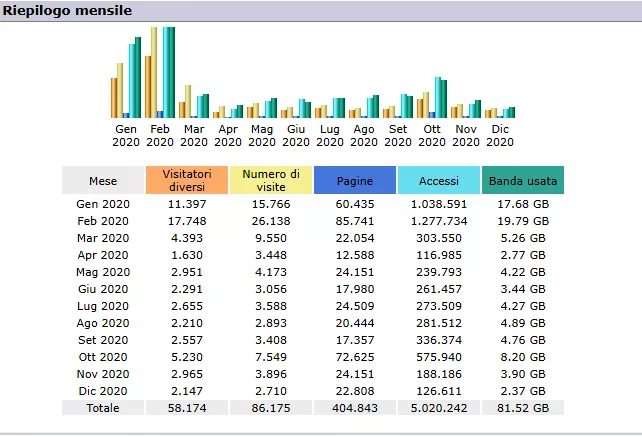Image resolution: width=642 pixels, height=437 pixels.
Task: Click the Mar 2020 row label in table
Action: [103, 237]
